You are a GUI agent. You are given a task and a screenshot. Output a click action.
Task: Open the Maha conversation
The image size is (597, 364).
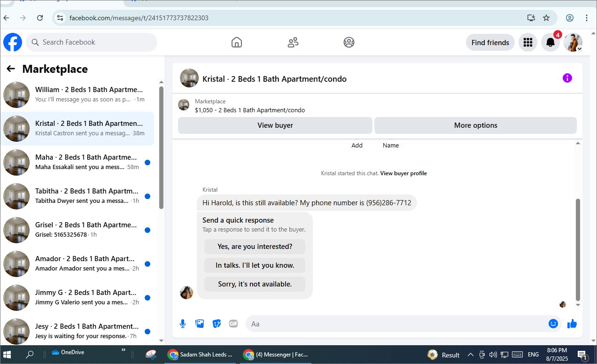coord(77,162)
